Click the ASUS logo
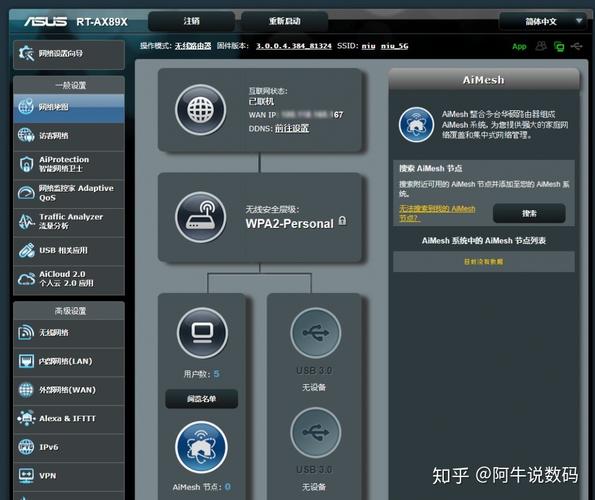The image size is (595, 500). coord(46,22)
